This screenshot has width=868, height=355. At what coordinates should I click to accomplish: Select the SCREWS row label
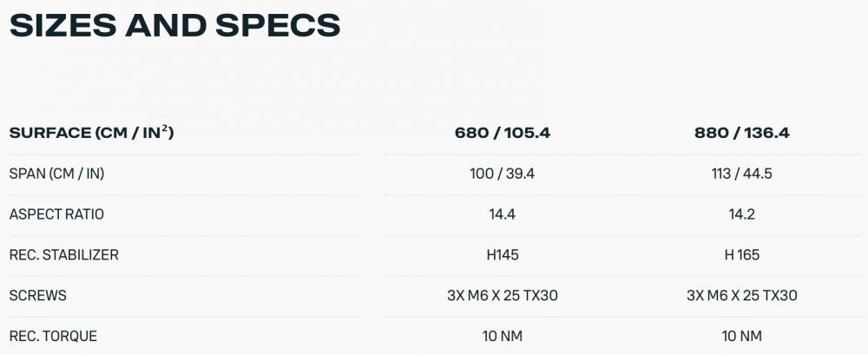37,295
